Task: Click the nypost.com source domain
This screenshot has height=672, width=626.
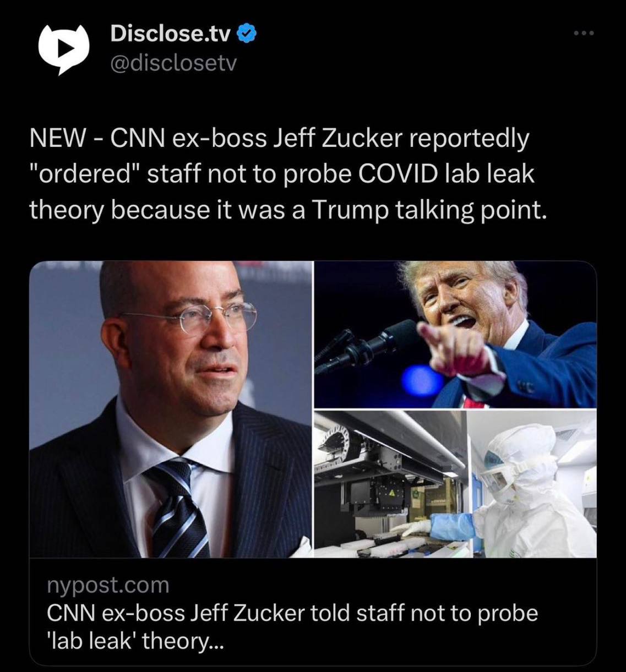Action: pyautogui.click(x=108, y=584)
